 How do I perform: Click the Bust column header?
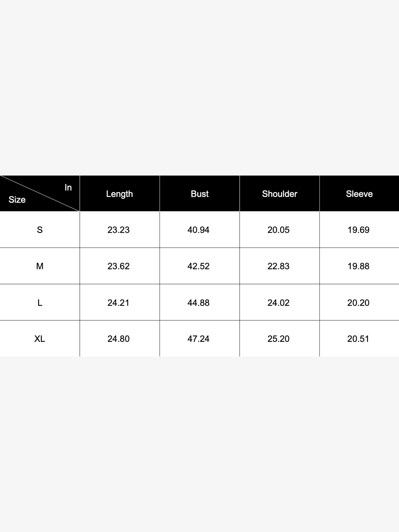click(x=199, y=194)
